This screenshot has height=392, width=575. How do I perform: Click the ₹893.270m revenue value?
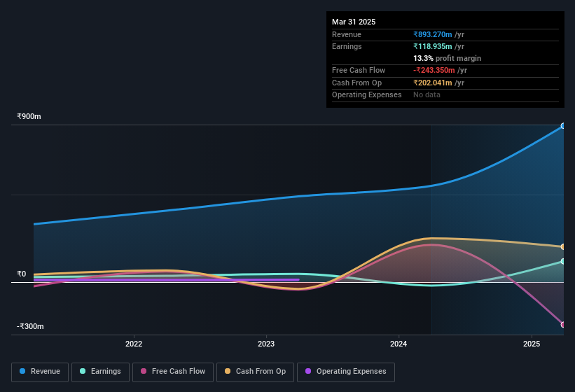pos(432,34)
